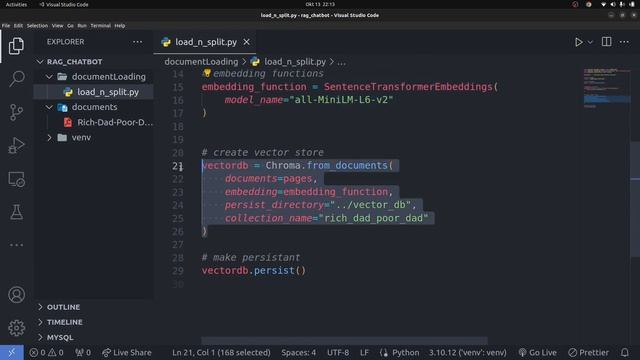Open the Edit menu

[x=18, y=25]
